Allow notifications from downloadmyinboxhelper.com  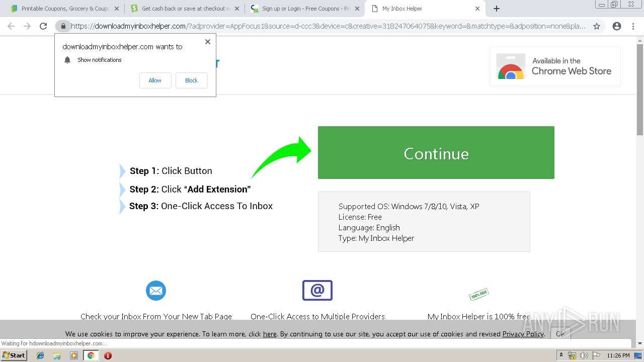155,80
